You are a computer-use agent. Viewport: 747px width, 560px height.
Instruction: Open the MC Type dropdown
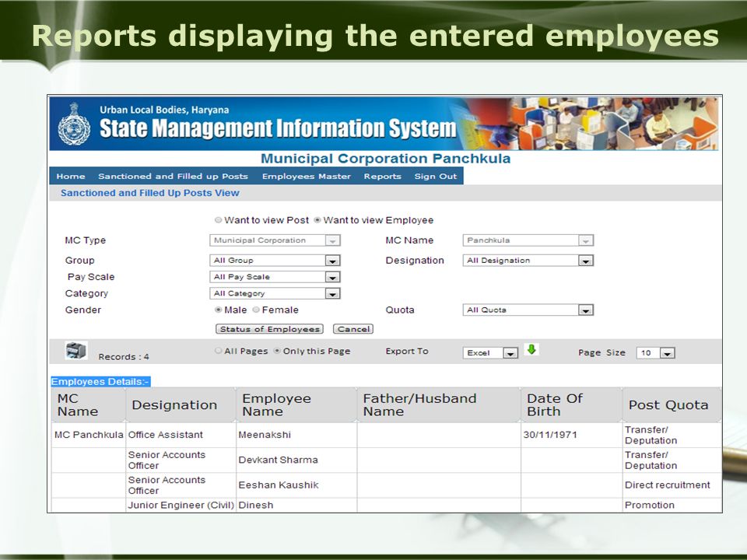pyautogui.click(x=275, y=240)
